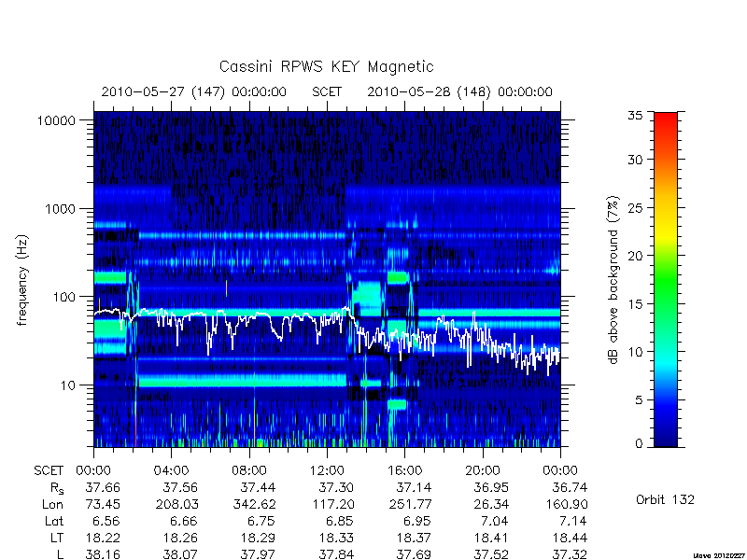Click the Lon value 342.62
Screen dimensions: 747x560
click(x=254, y=504)
